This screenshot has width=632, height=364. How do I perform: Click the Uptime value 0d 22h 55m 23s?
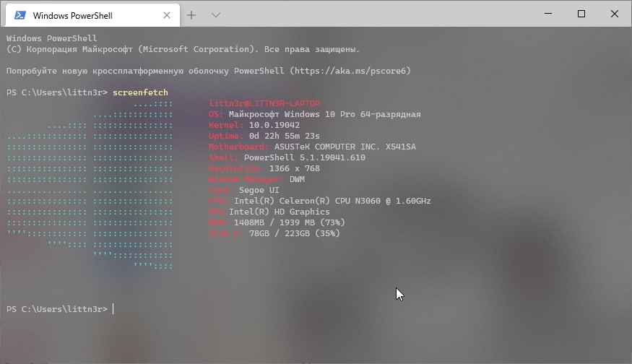click(x=284, y=136)
